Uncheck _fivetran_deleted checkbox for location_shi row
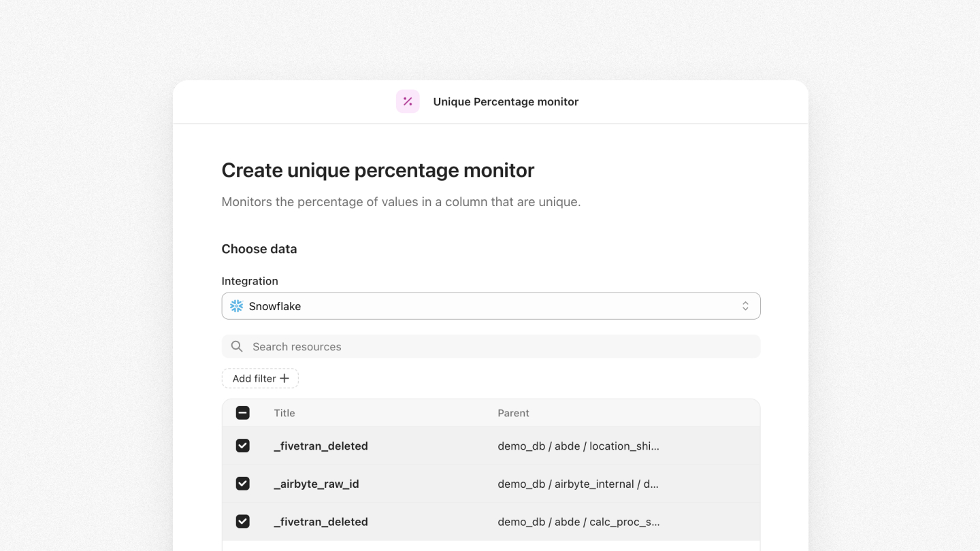Screen dimensions: 980x551 pos(243,446)
